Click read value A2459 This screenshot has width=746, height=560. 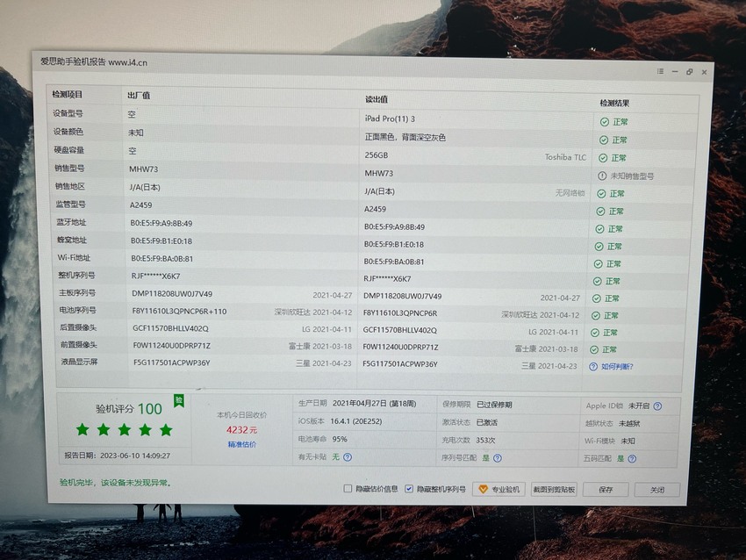tap(375, 209)
